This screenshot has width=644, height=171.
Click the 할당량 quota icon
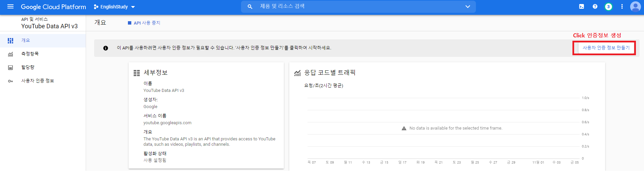10,68
